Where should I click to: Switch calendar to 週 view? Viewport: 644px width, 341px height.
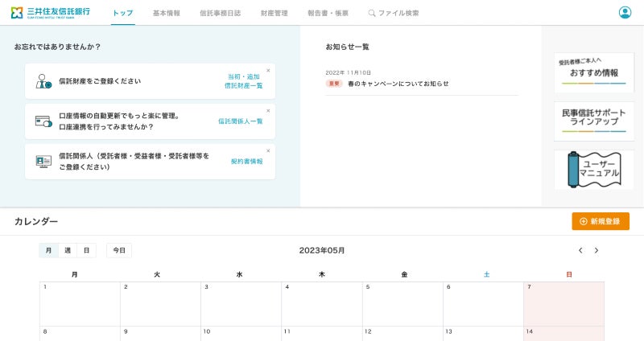click(x=68, y=250)
